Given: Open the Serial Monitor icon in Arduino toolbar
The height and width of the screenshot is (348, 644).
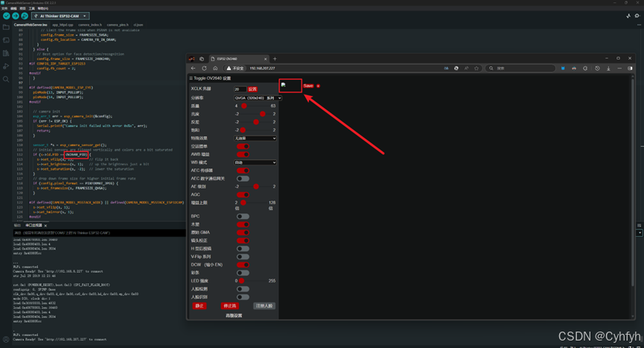Looking at the screenshot, I should tap(637, 16).
